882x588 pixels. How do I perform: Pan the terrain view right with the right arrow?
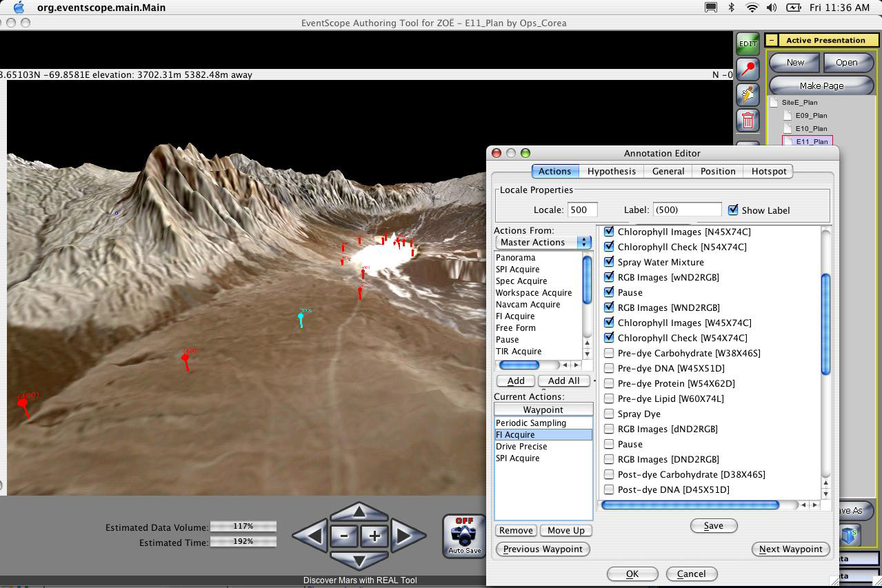pyautogui.click(x=408, y=536)
